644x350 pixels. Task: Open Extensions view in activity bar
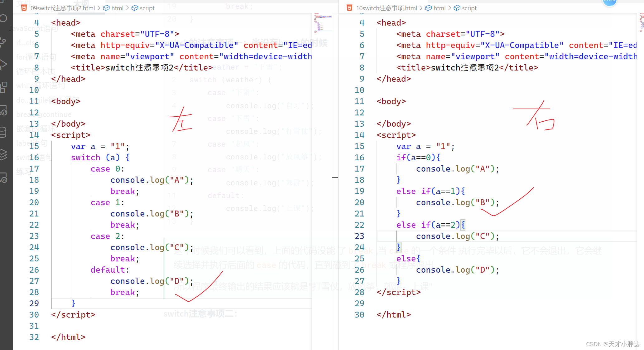click(4, 87)
